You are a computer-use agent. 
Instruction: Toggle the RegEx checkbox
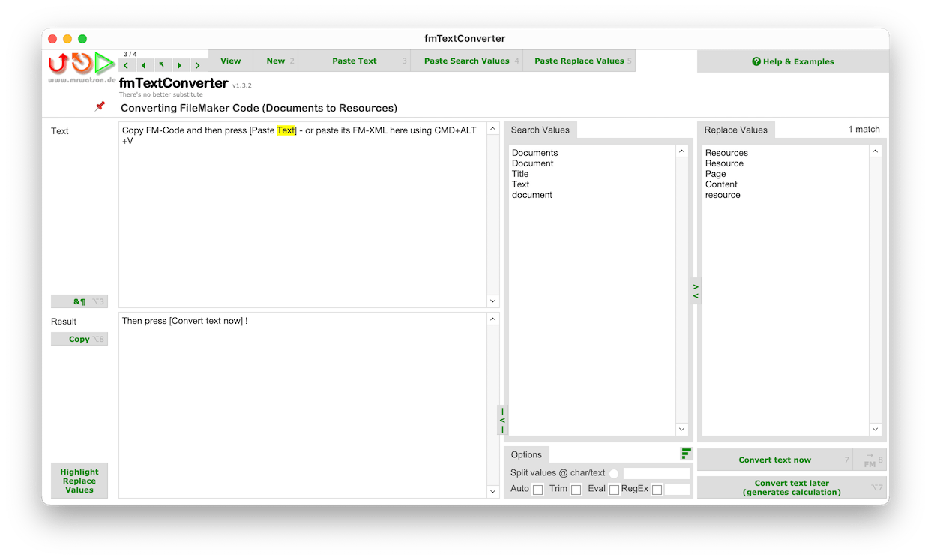(657, 489)
